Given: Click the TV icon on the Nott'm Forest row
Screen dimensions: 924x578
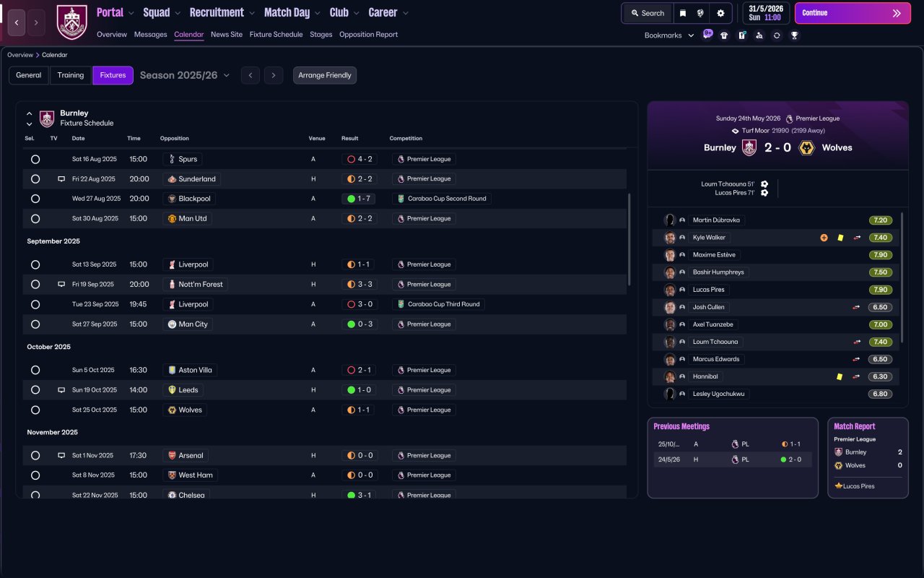Looking at the screenshot, I should coord(61,285).
